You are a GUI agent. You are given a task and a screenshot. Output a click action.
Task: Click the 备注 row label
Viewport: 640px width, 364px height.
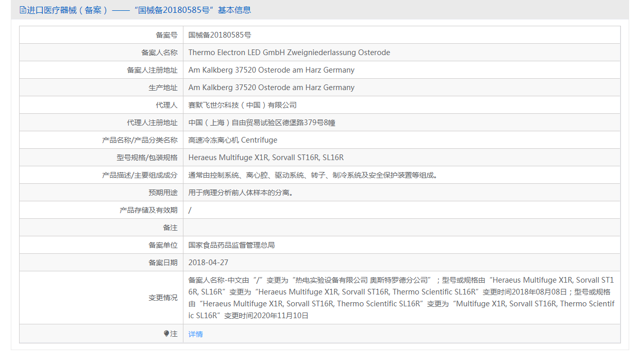170,228
